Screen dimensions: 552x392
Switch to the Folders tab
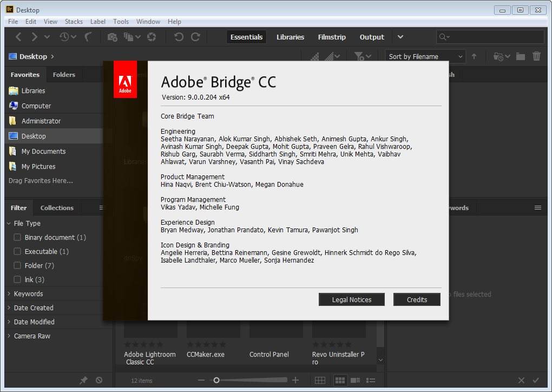pyautogui.click(x=64, y=75)
